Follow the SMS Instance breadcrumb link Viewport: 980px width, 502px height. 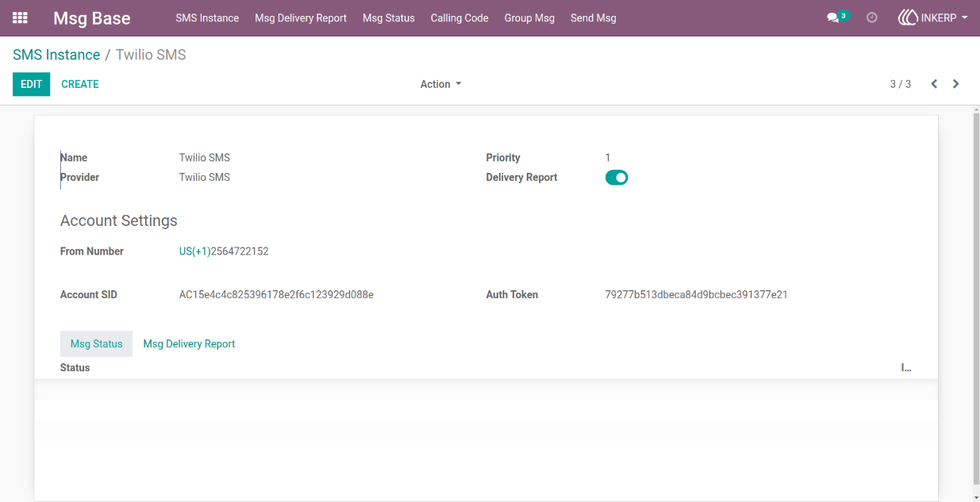56,55
